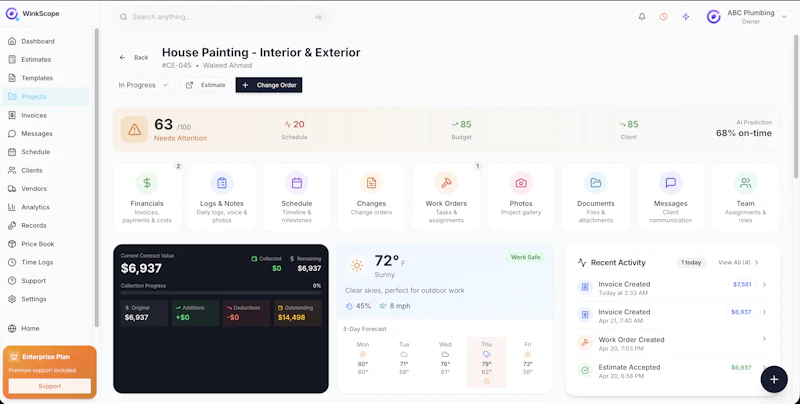Open Financials card
The image size is (800, 404).
[x=147, y=197]
